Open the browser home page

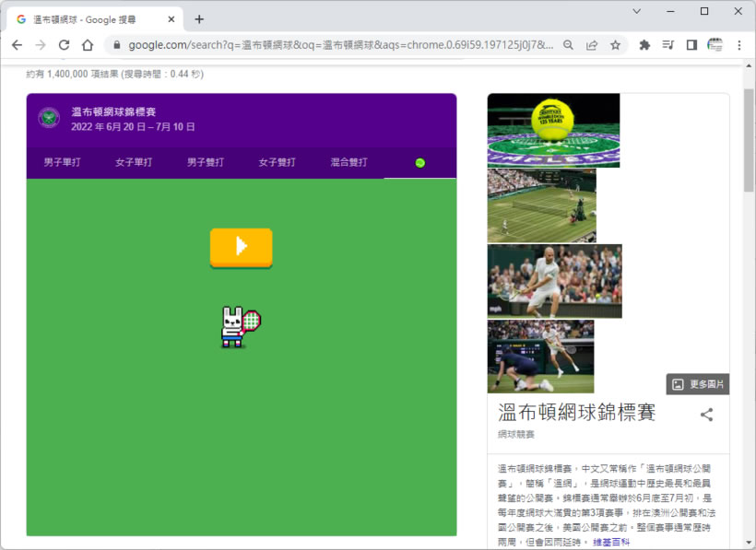pyautogui.click(x=88, y=45)
